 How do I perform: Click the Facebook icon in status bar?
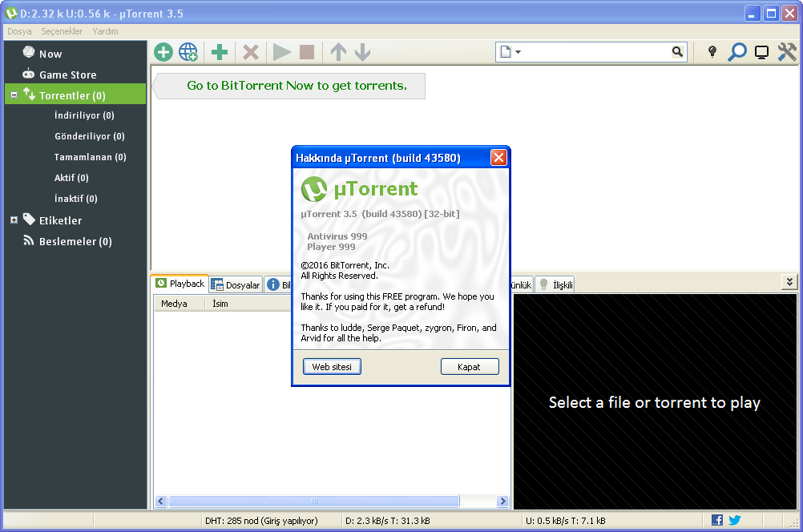pyautogui.click(x=717, y=520)
